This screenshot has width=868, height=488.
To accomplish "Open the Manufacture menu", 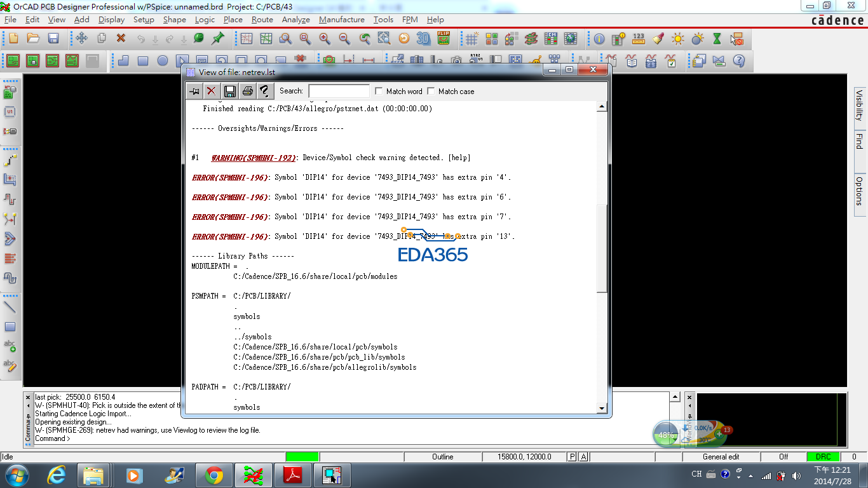I will [x=342, y=20].
